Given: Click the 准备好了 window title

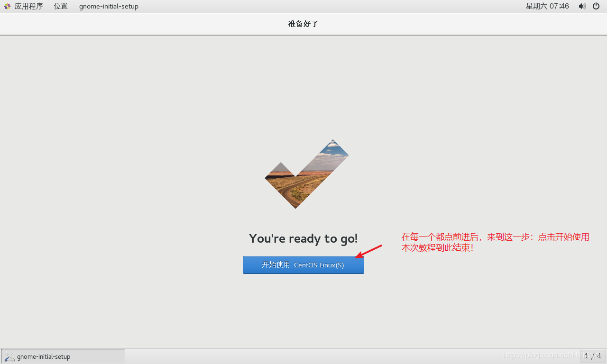Looking at the screenshot, I should (x=303, y=24).
